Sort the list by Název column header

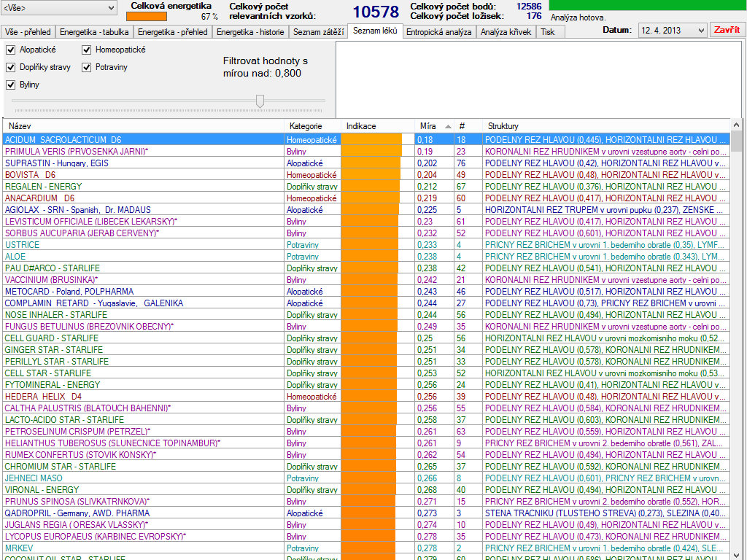[144, 126]
